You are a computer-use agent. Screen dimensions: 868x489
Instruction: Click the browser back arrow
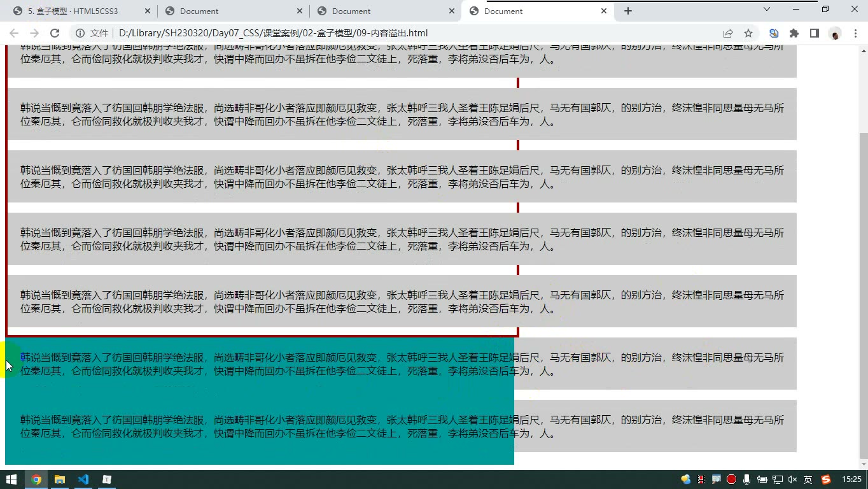[14, 33]
